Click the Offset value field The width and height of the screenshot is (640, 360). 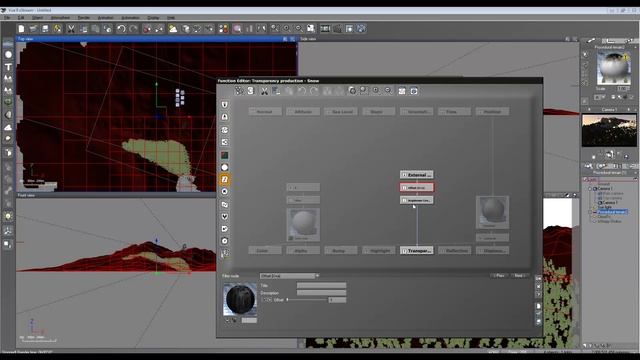click(x=337, y=300)
